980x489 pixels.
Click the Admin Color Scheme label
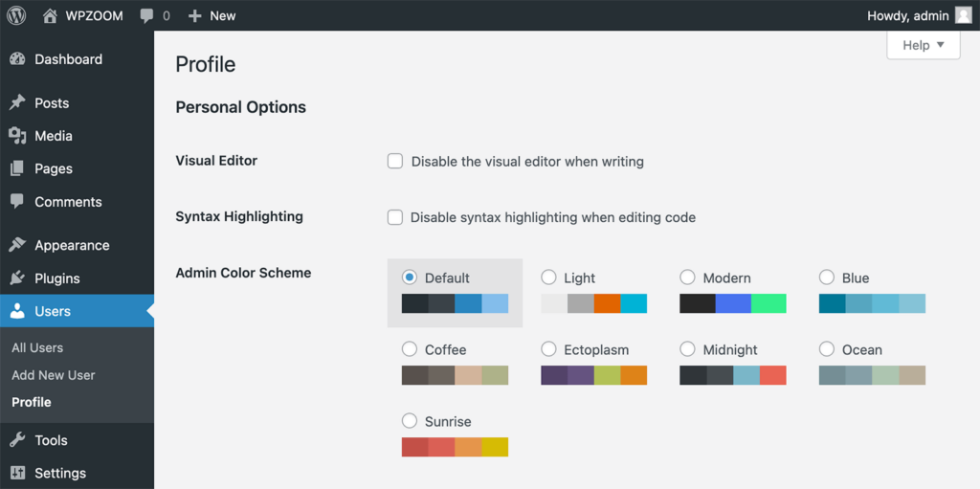(243, 273)
